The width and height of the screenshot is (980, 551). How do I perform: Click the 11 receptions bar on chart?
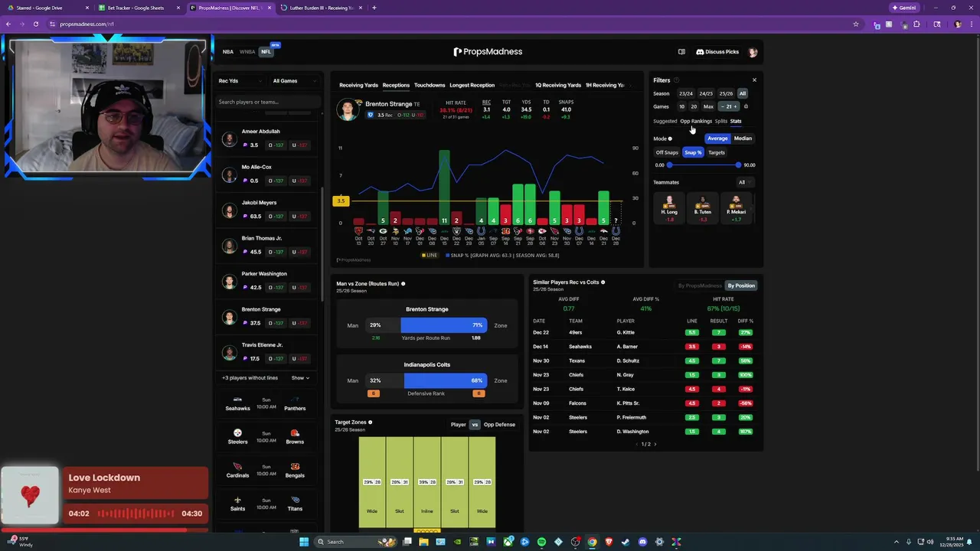pyautogui.click(x=444, y=187)
